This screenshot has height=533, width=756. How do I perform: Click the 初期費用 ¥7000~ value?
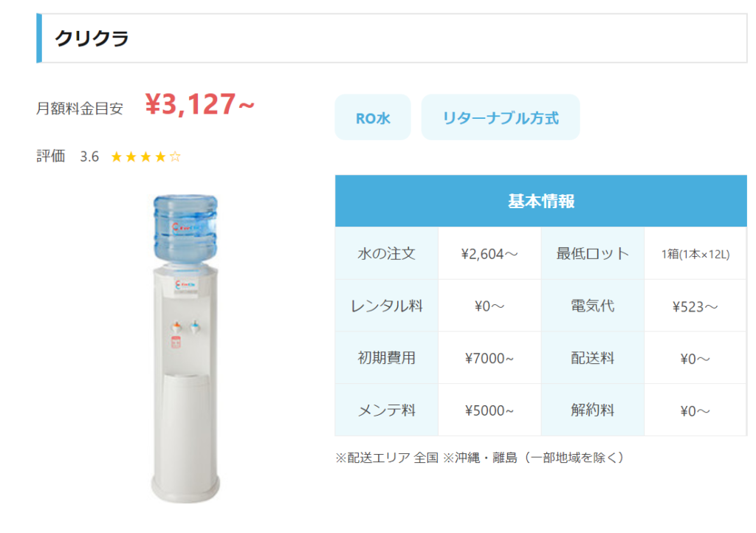coord(489,359)
